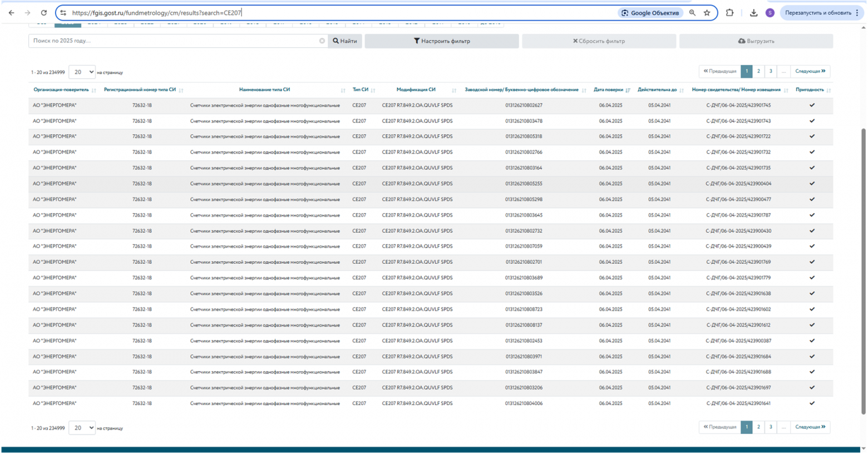Go to page 2 in top pagination
The height and width of the screenshot is (453, 868).
click(758, 71)
